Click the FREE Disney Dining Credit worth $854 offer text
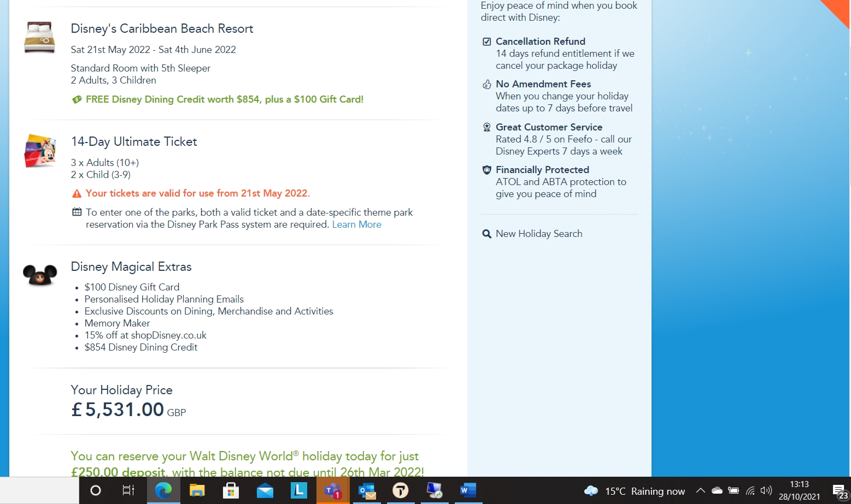Viewport: 851px width, 504px height. point(225,99)
